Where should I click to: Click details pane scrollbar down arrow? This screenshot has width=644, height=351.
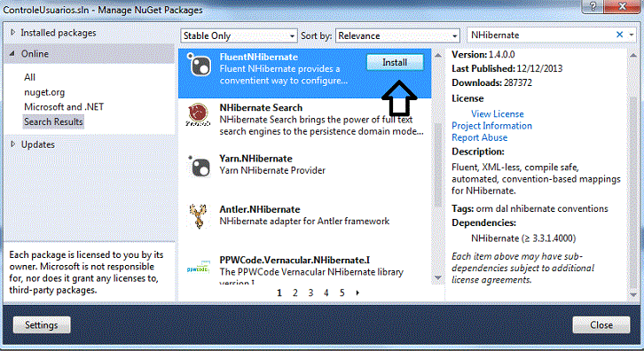tap(633, 295)
